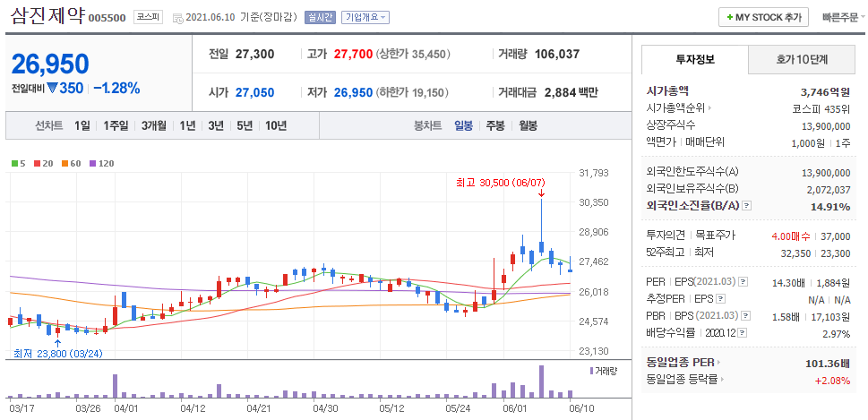Open help icon next to 배당수익률 2020.12
This screenshot has width=868, height=420.
743,333
